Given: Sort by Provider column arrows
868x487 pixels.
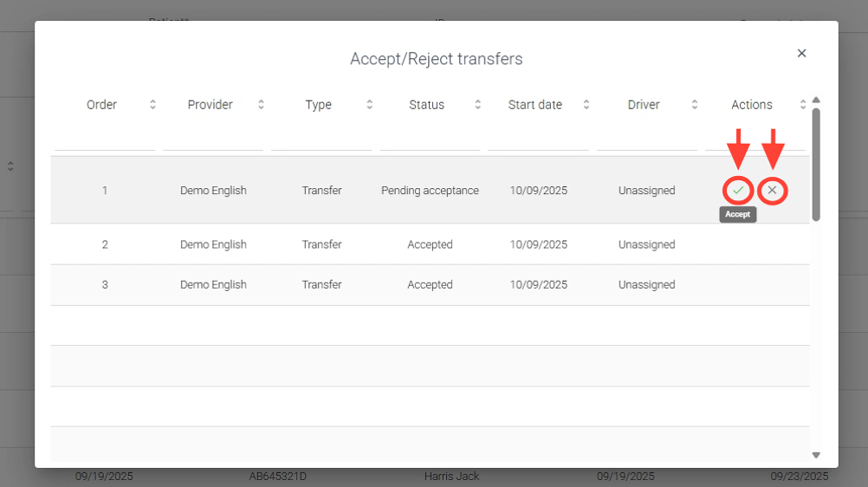Looking at the screenshot, I should pos(261,105).
